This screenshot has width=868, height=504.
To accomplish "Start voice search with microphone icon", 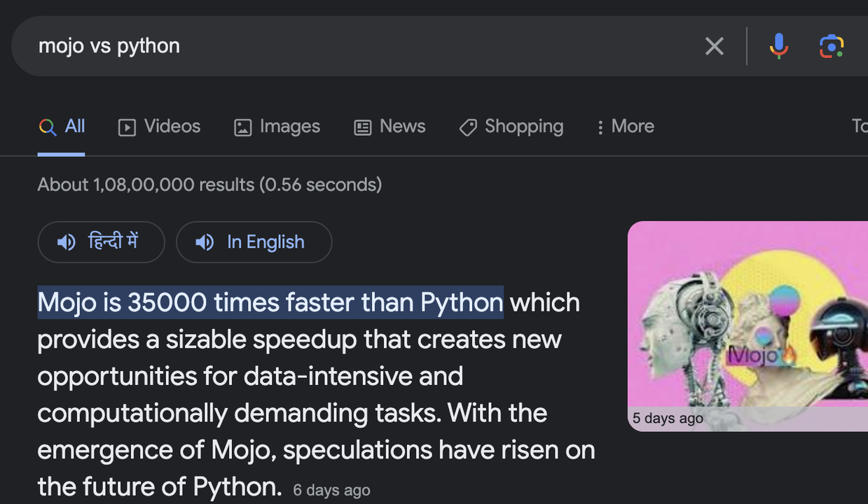I will (778, 46).
